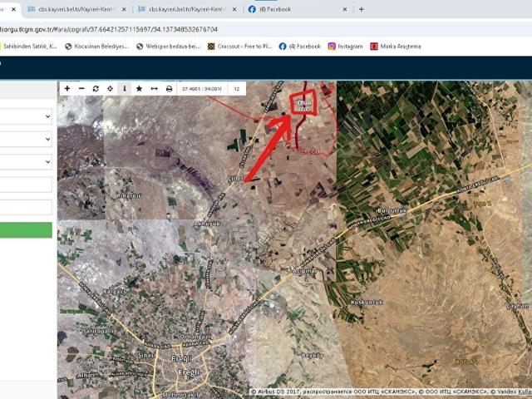Click the Kocasinan Belediyesi globe icon
The image size is (532, 399).
click(x=68, y=47)
